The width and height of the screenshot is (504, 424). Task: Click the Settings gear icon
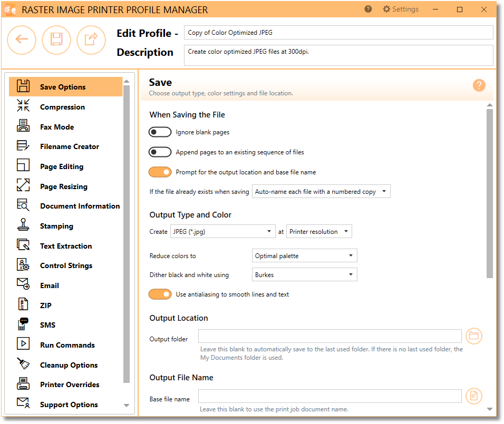pos(386,9)
